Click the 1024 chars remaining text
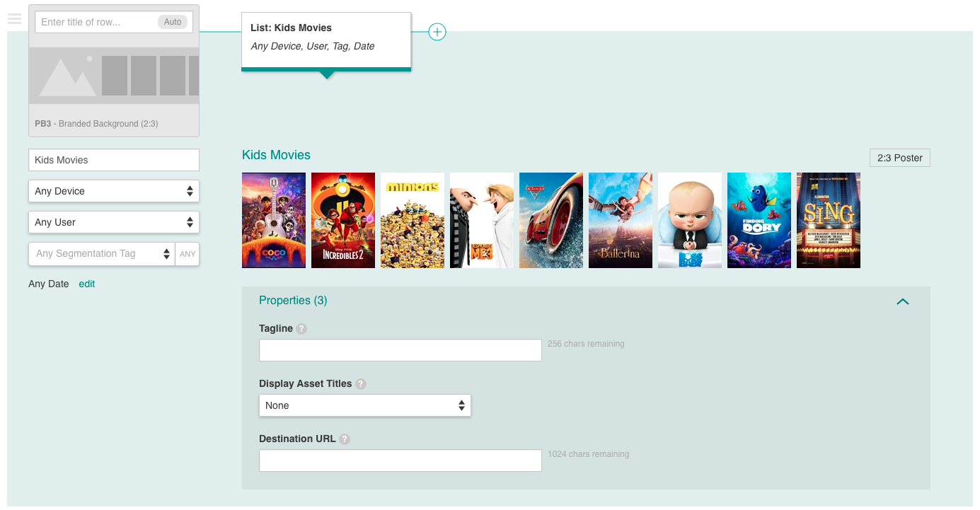 pyautogui.click(x=588, y=454)
